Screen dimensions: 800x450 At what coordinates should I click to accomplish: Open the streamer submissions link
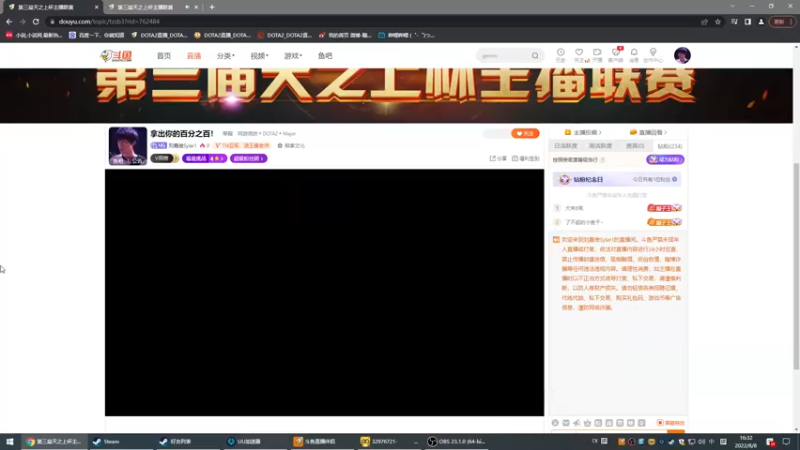(x=583, y=133)
